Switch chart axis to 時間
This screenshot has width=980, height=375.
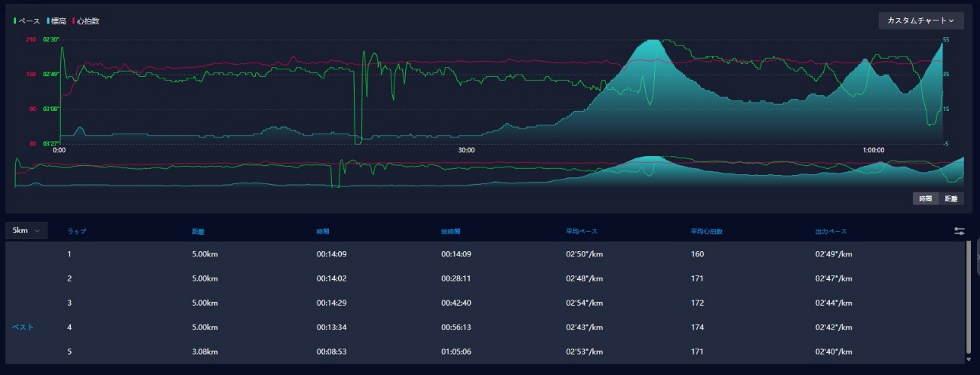coord(925,198)
